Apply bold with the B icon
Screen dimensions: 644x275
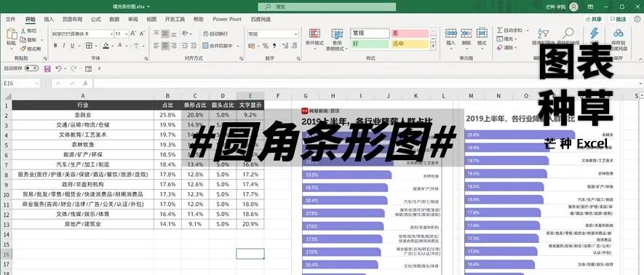[x=55, y=46]
